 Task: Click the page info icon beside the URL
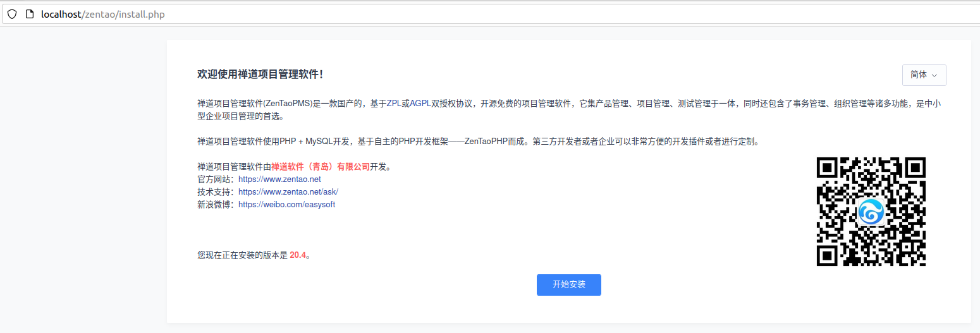click(x=29, y=14)
